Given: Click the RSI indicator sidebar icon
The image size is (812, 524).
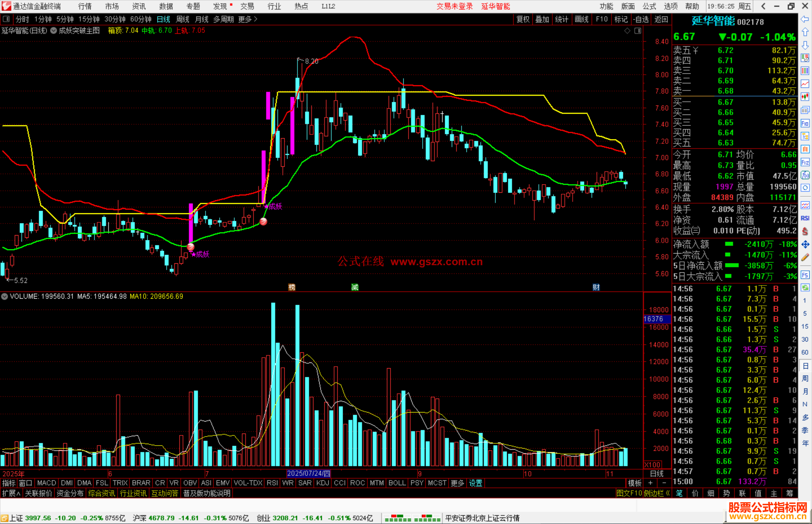Looking at the screenshot, I should click(805, 218).
